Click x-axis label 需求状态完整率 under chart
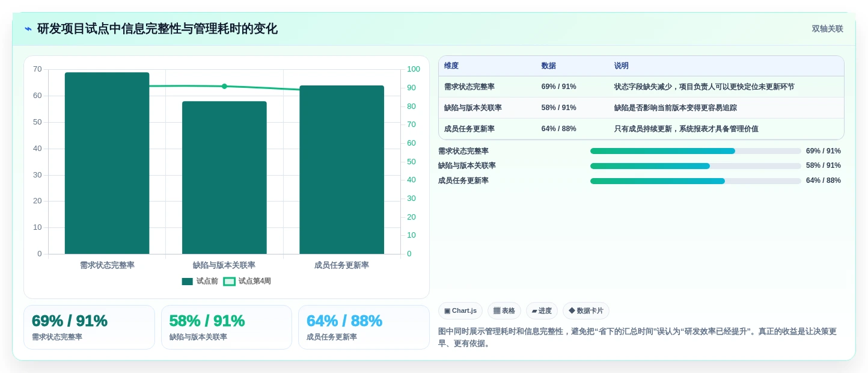The height and width of the screenshot is (373, 868). point(107,265)
